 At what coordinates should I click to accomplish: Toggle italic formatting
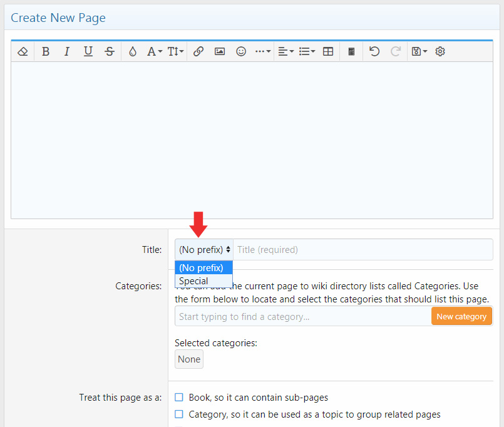(67, 51)
